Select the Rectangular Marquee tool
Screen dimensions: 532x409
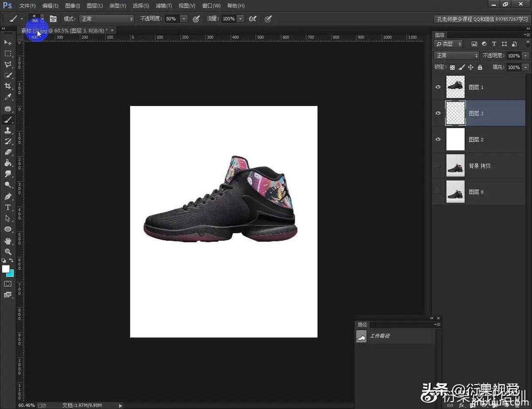point(8,54)
